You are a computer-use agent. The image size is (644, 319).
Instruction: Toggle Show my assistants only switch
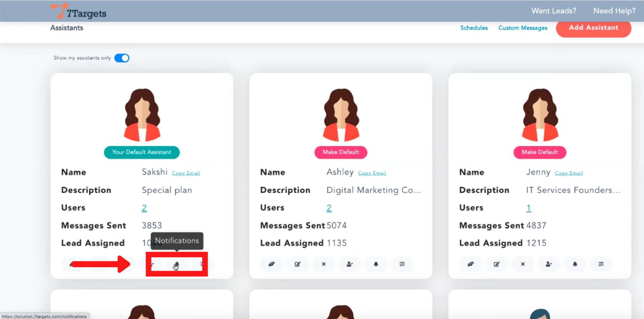(x=122, y=58)
